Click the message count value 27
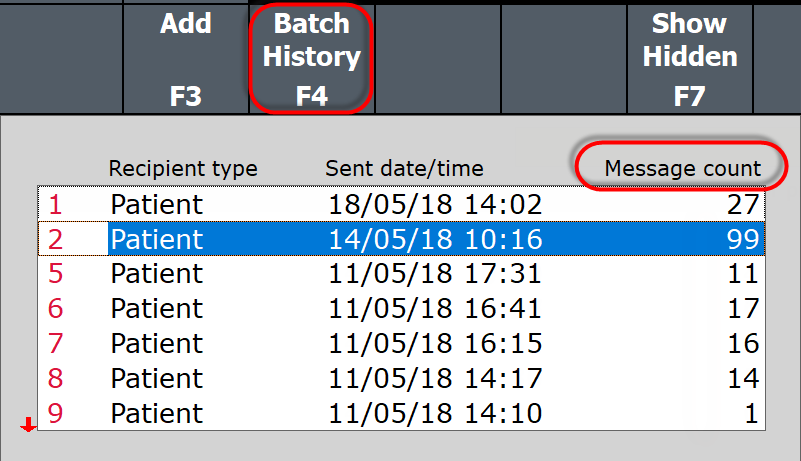801x461 pixels. pyautogui.click(x=745, y=205)
